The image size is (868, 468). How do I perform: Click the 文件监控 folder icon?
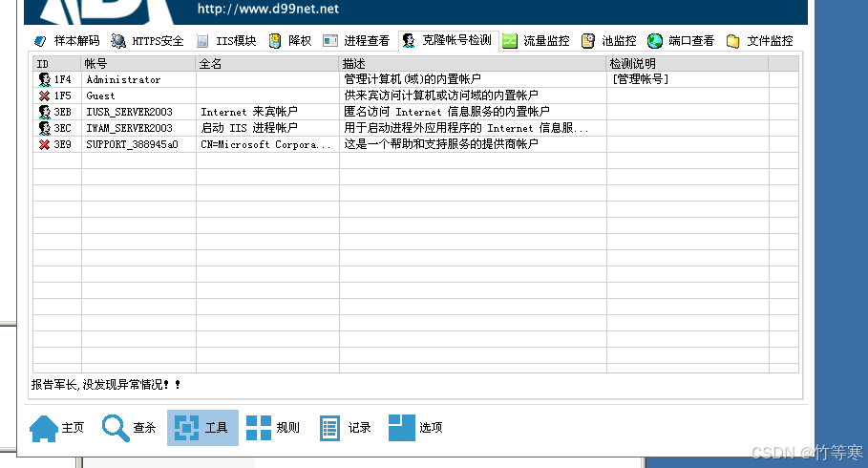pyautogui.click(x=733, y=41)
